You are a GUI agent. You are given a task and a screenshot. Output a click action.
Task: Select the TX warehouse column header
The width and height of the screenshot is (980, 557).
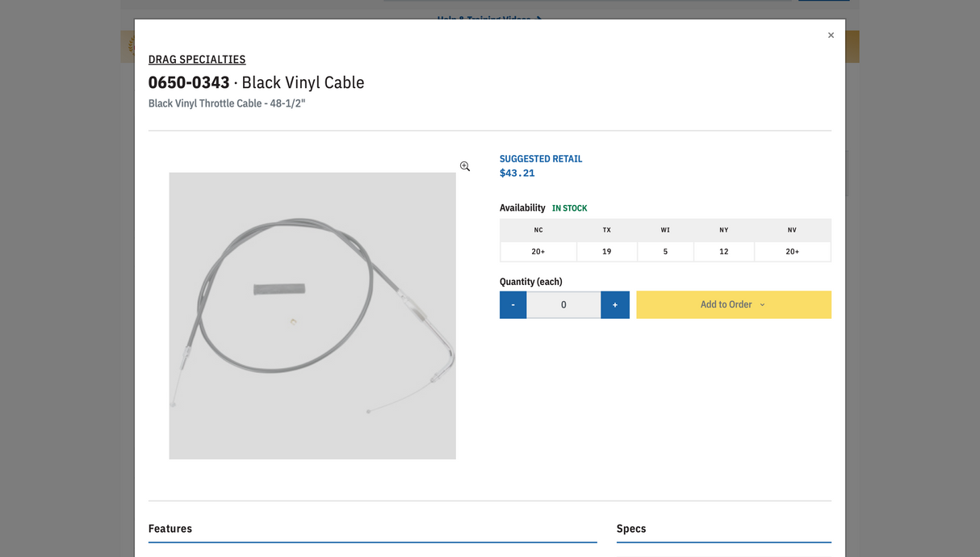607,230
